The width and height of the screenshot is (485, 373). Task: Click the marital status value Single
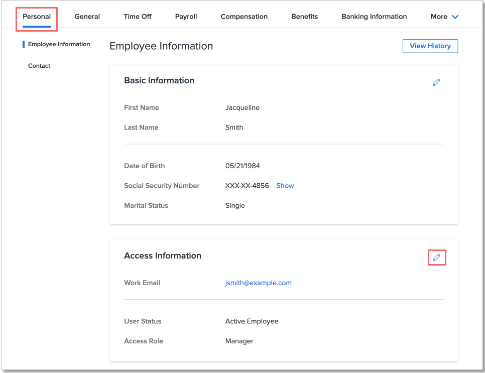point(235,206)
